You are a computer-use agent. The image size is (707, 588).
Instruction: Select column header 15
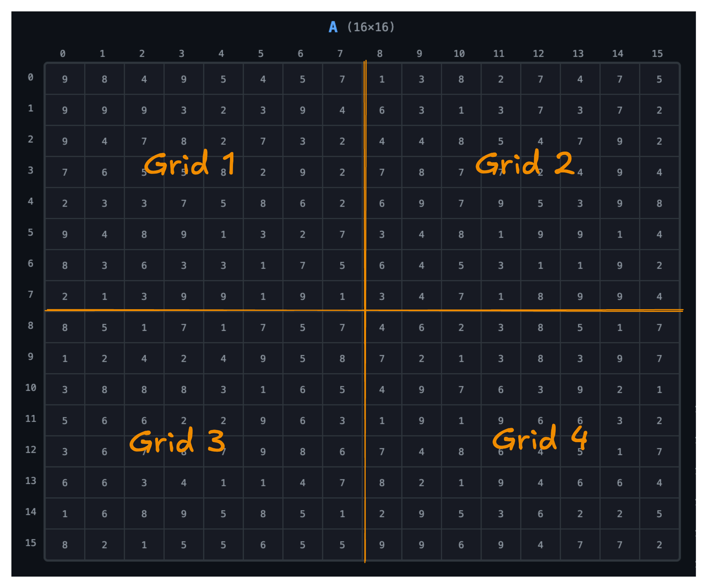coord(657,54)
